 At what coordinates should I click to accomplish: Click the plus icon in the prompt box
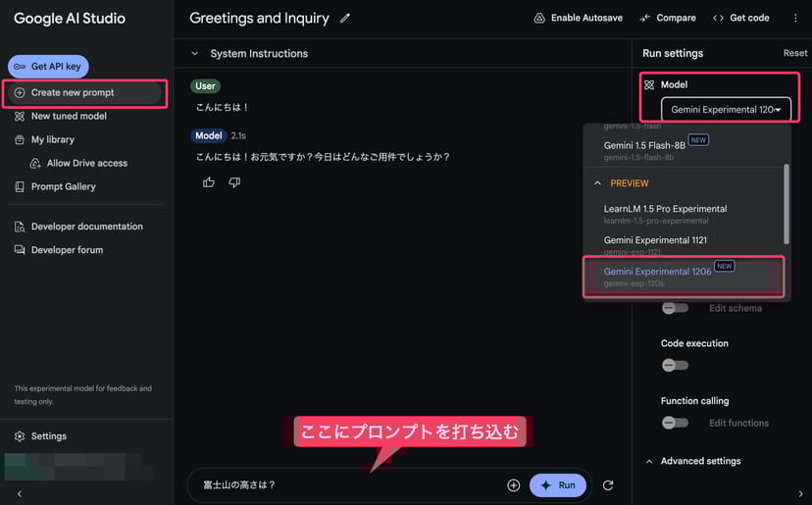[x=513, y=485]
